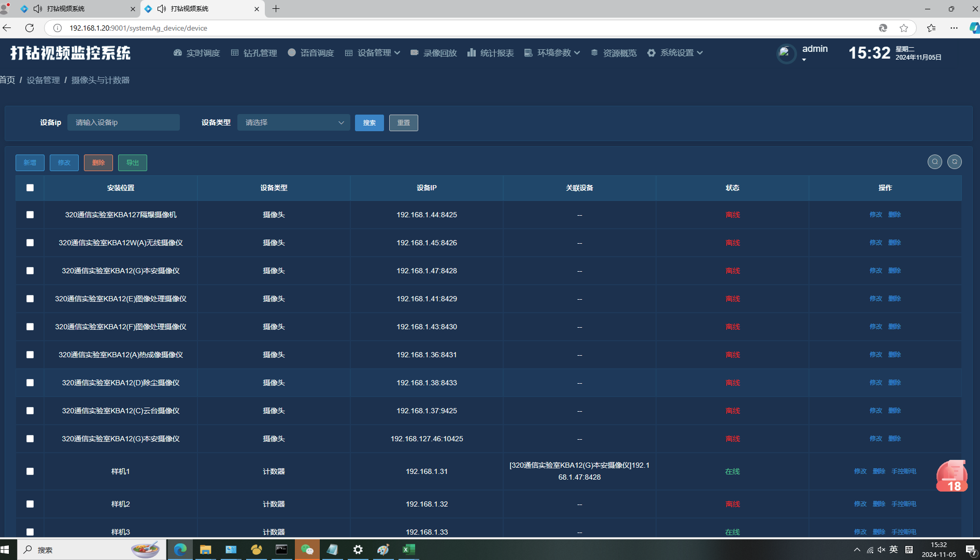Refresh the browser page

coord(30,28)
